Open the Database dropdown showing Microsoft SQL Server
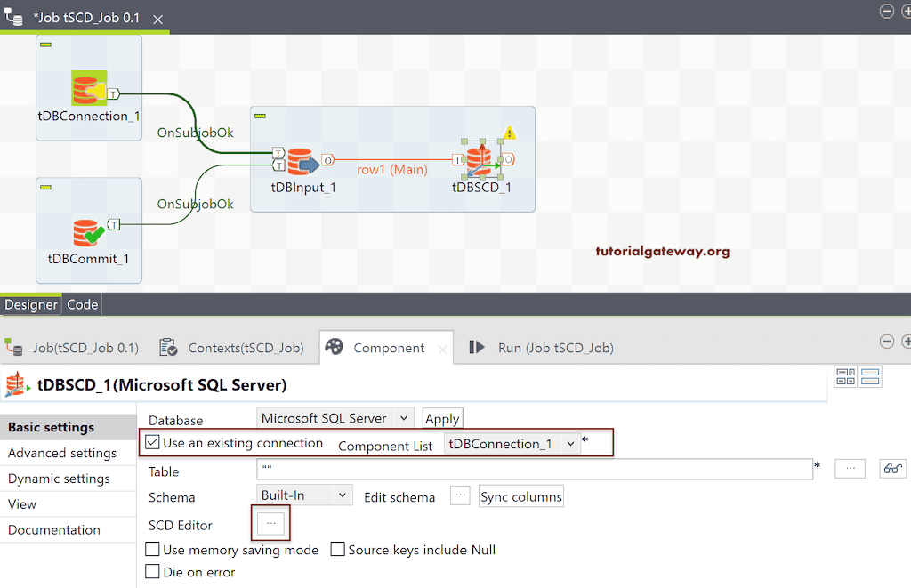This screenshot has width=911, height=588. pyautogui.click(x=403, y=417)
